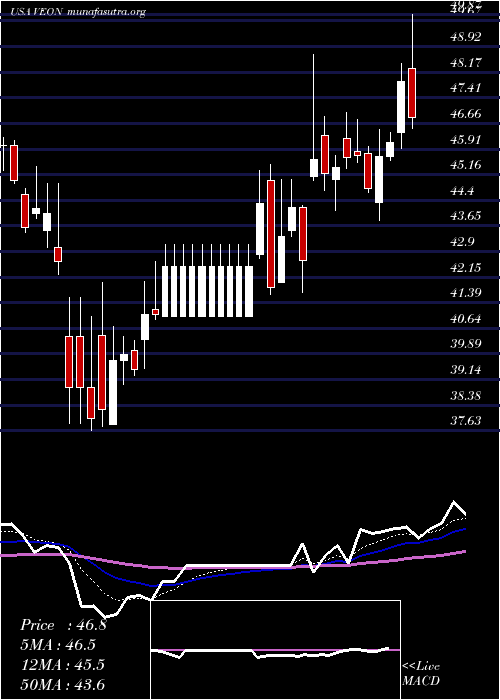This screenshot has width=500, height=700.
Task: Click the 40.64 price axis label
Action: tap(466, 319)
